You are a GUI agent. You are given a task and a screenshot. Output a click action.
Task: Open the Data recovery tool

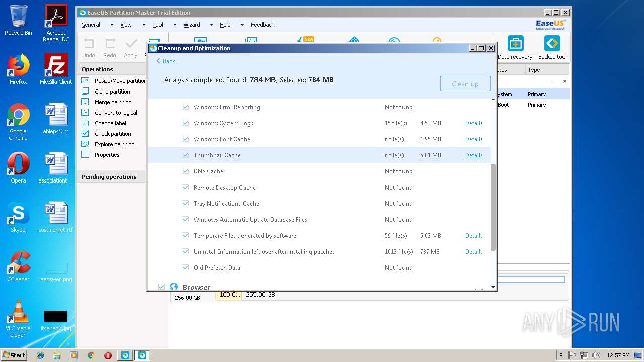click(x=515, y=48)
